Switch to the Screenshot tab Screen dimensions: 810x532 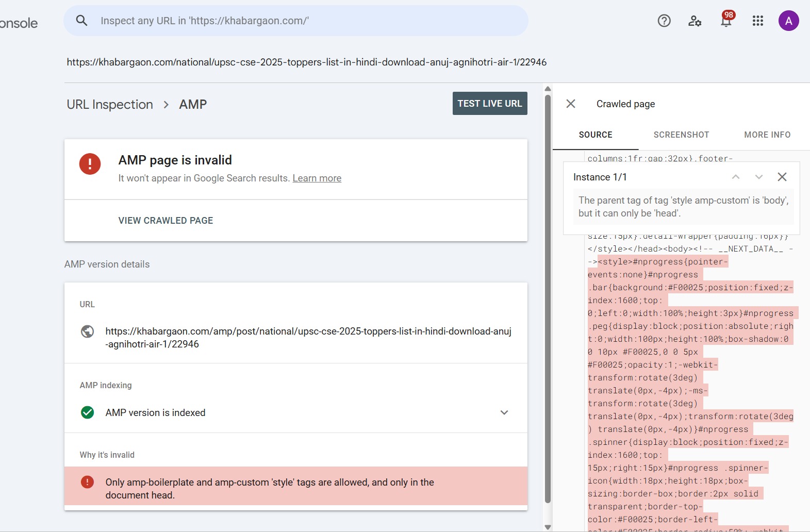[x=681, y=135]
